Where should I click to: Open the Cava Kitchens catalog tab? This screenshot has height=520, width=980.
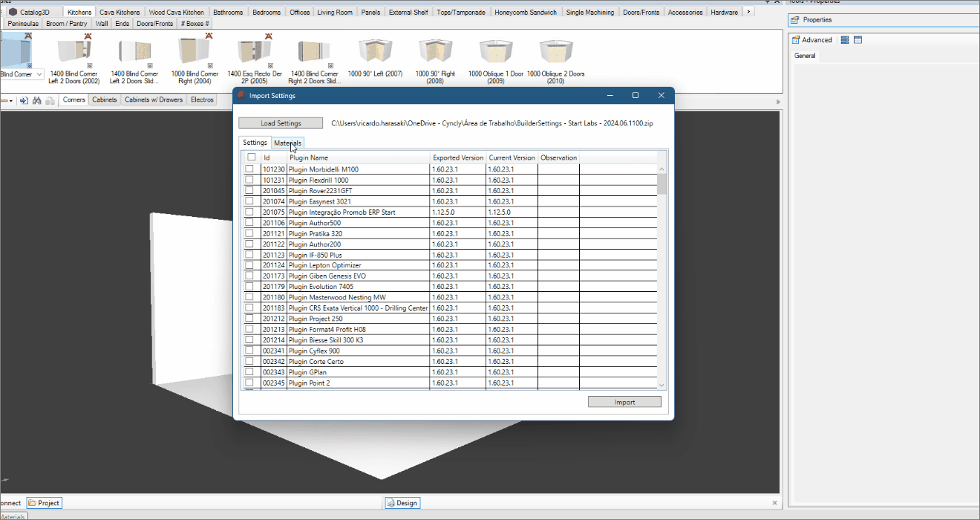coord(120,13)
